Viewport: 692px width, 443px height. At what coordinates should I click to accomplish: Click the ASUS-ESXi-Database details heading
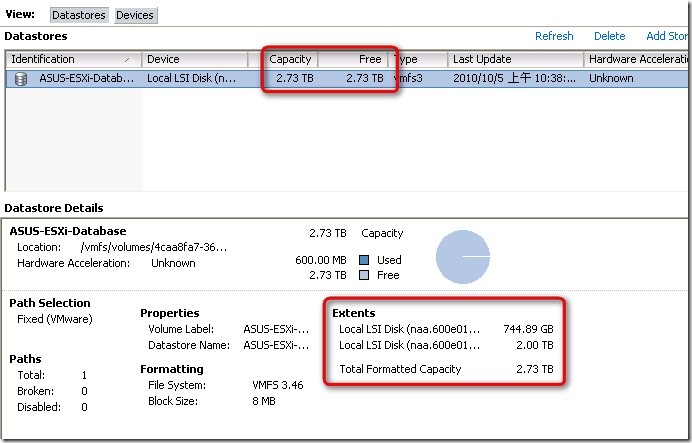pyautogui.click(x=68, y=231)
